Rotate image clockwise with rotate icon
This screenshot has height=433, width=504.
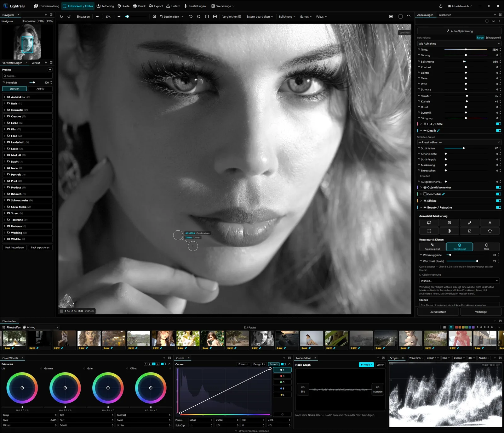199,16
